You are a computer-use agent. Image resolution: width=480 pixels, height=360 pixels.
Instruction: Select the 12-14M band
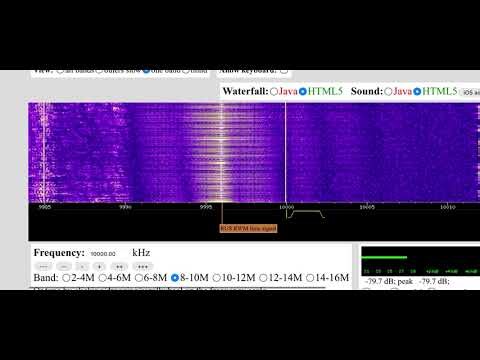point(263,278)
